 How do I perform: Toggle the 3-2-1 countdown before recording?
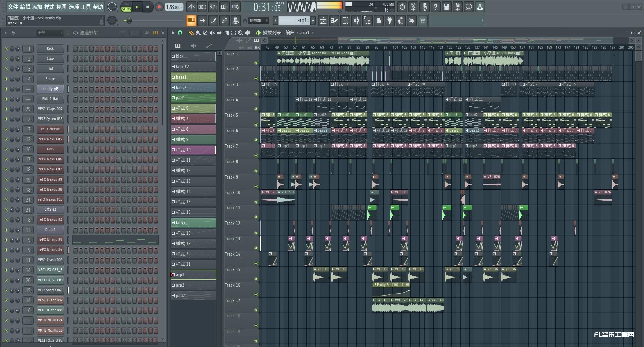tap(213, 7)
